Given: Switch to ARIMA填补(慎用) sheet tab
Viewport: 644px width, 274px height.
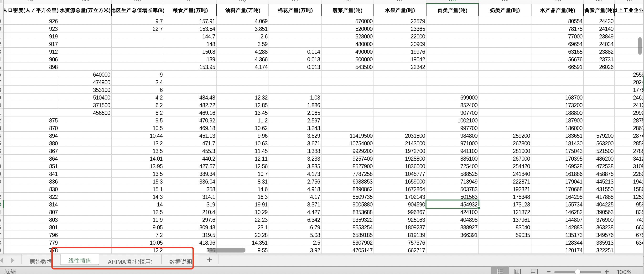Looking at the screenshot, I should (x=130, y=262).
